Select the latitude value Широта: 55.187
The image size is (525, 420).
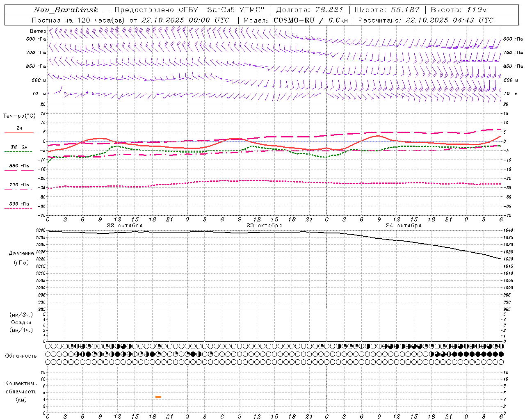click(387, 10)
